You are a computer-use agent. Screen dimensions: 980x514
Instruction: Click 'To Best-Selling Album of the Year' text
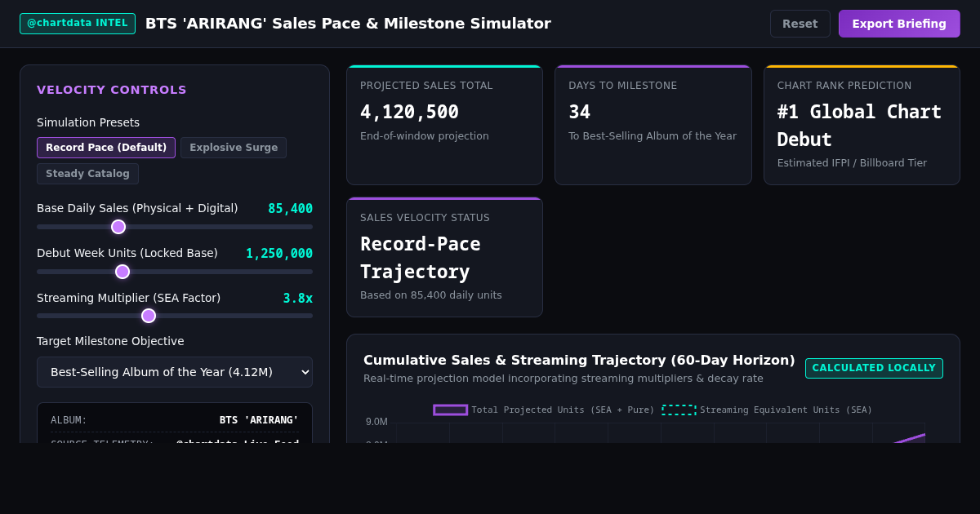pyautogui.click(x=653, y=136)
